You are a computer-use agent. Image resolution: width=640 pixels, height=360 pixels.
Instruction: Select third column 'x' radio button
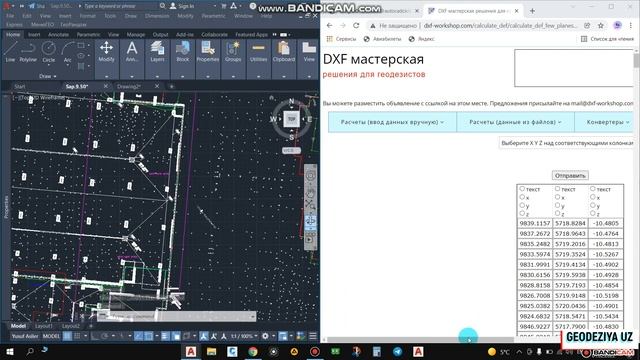point(593,197)
